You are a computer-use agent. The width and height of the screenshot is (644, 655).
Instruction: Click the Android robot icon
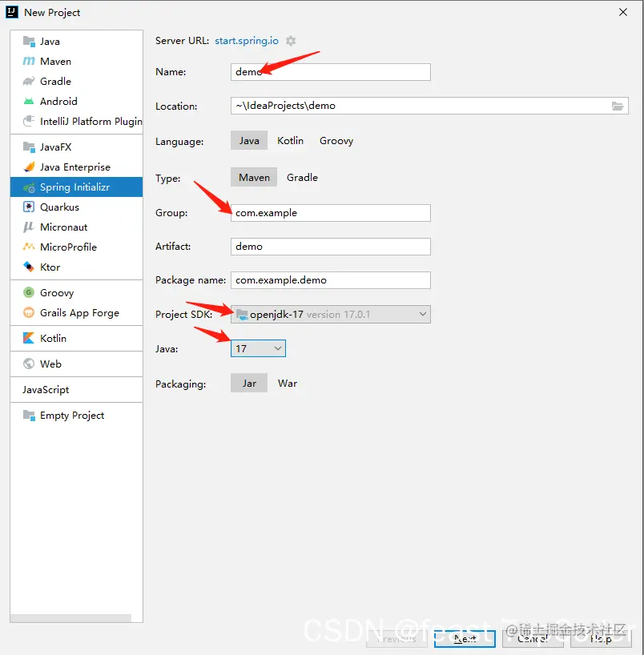(29, 101)
